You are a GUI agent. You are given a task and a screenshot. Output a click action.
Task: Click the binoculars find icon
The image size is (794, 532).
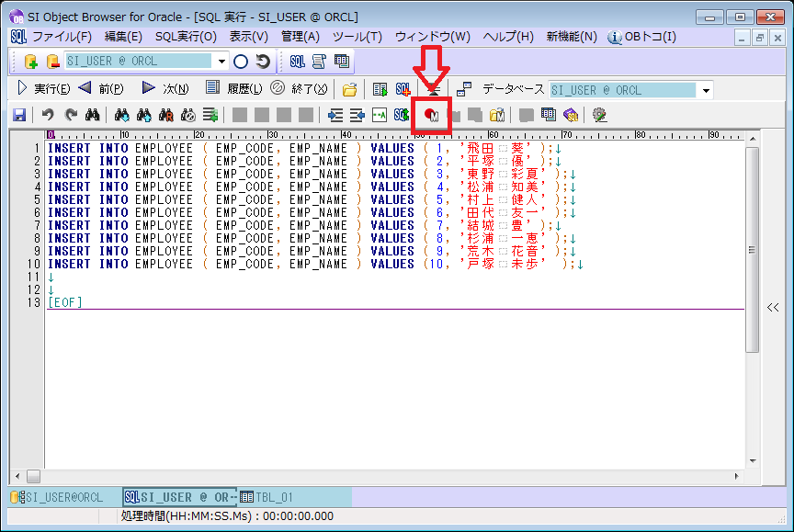(x=92, y=115)
